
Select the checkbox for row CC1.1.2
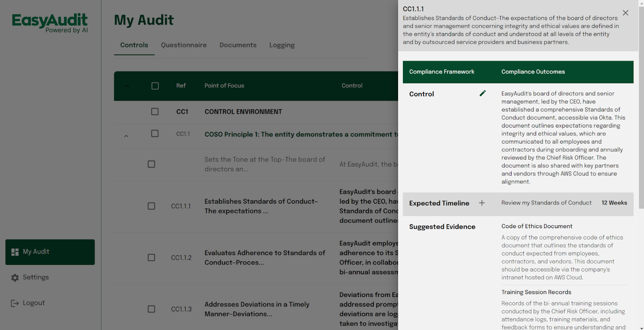click(151, 258)
